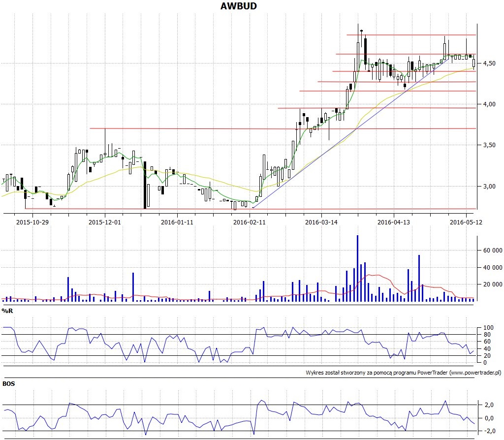The height and width of the screenshot is (440, 504).
Task: Select the 2015-12-01 date label
Action: [x=104, y=222]
